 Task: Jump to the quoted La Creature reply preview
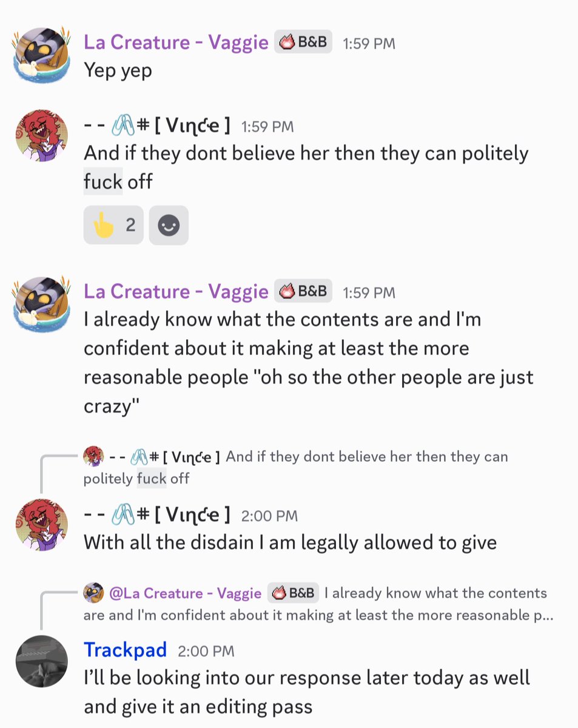click(315, 604)
